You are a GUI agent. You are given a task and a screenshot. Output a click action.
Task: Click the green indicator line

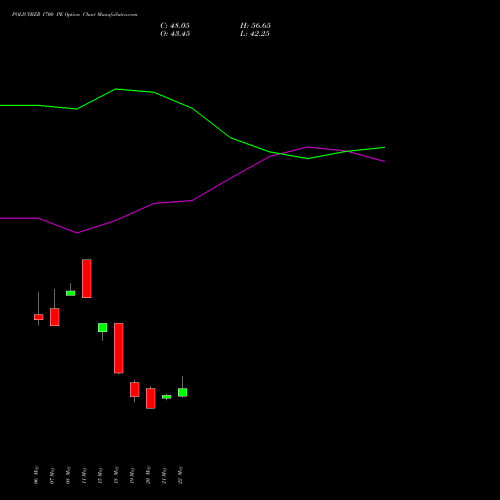pos(192,108)
